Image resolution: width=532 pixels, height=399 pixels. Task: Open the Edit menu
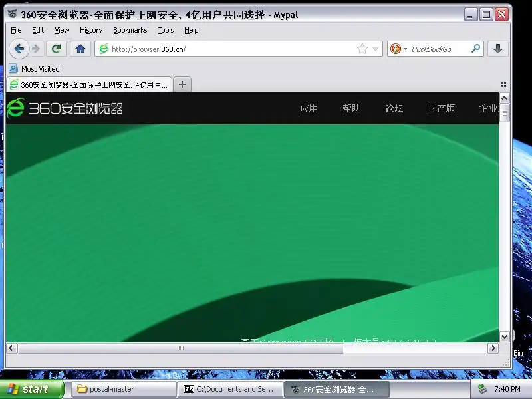pos(38,30)
